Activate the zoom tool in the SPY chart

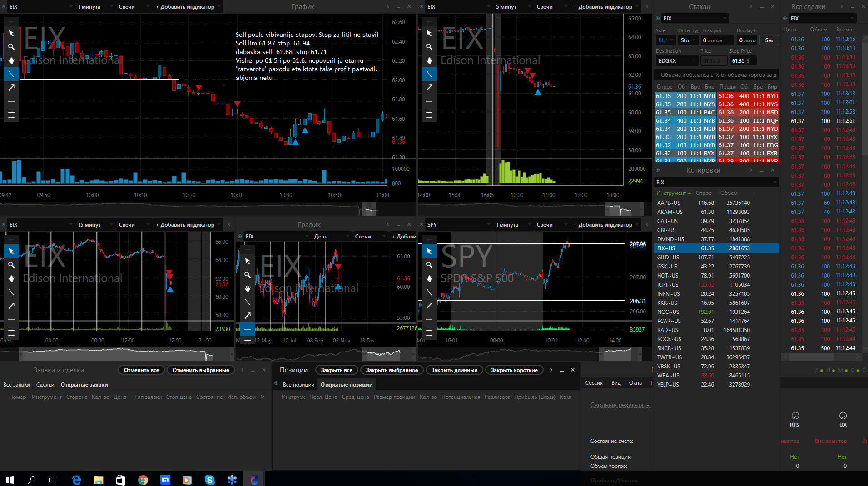(429, 265)
